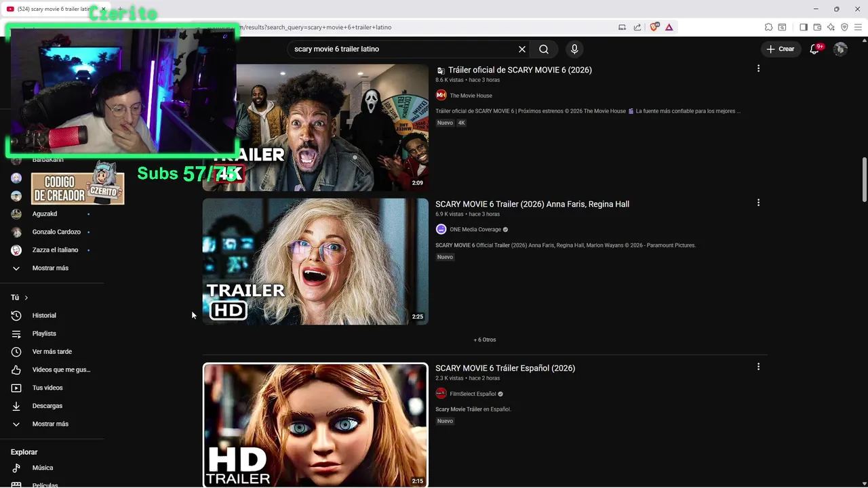
Task: Open the tab search icon in toolbar
Action: click(x=782, y=27)
